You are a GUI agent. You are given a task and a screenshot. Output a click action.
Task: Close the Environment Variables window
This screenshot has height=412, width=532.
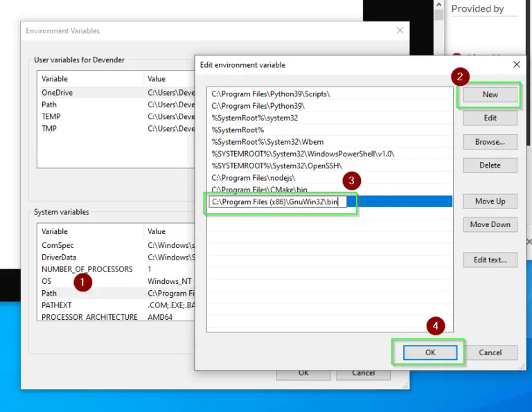pyautogui.click(x=400, y=30)
